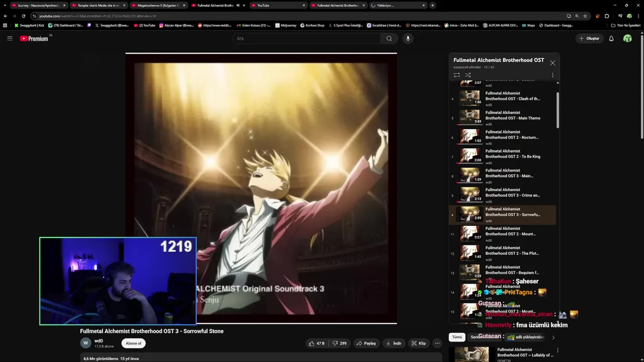Like the video with 47 B
Screen dimensions: 644x362
317,343
